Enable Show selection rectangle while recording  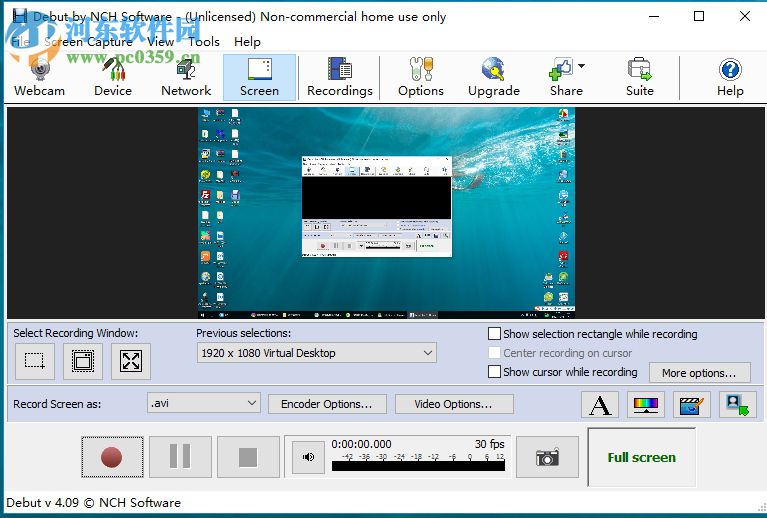pos(495,334)
